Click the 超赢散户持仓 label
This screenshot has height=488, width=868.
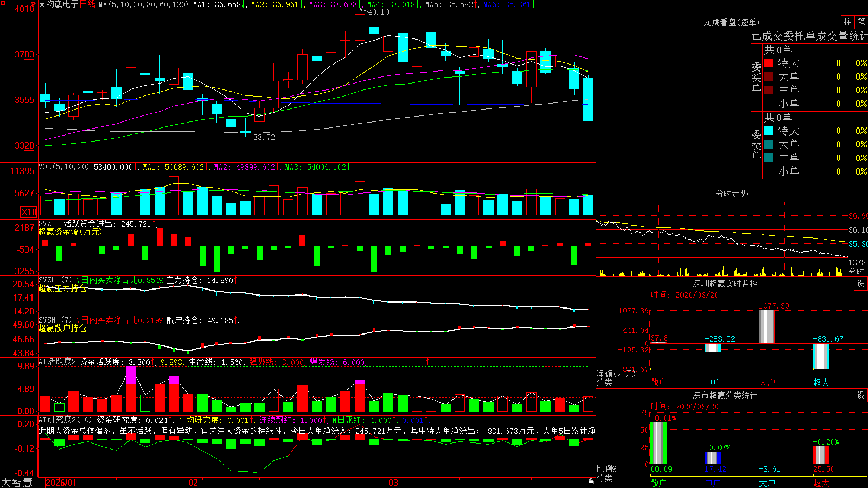[62, 329]
